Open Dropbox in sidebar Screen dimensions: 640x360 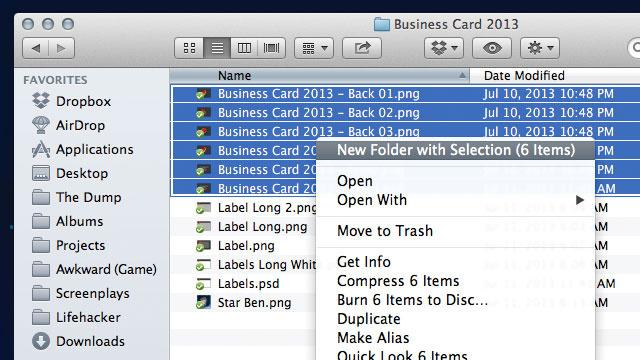coord(72,101)
